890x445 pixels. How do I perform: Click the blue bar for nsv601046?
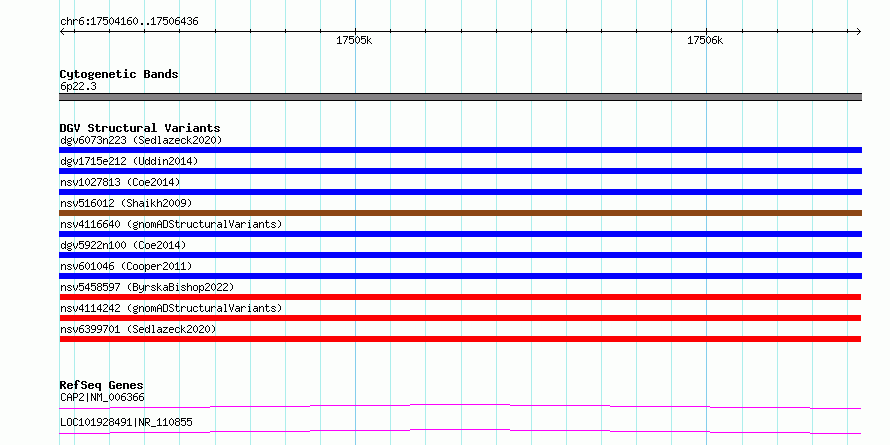pyautogui.click(x=460, y=276)
